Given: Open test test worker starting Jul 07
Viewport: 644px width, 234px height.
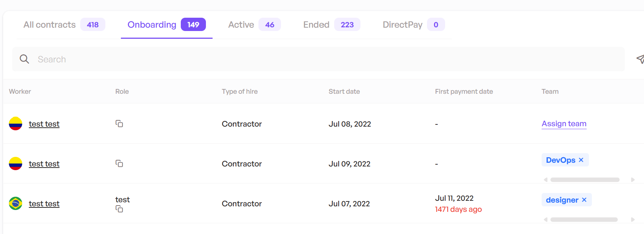Looking at the screenshot, I should 44,204.
